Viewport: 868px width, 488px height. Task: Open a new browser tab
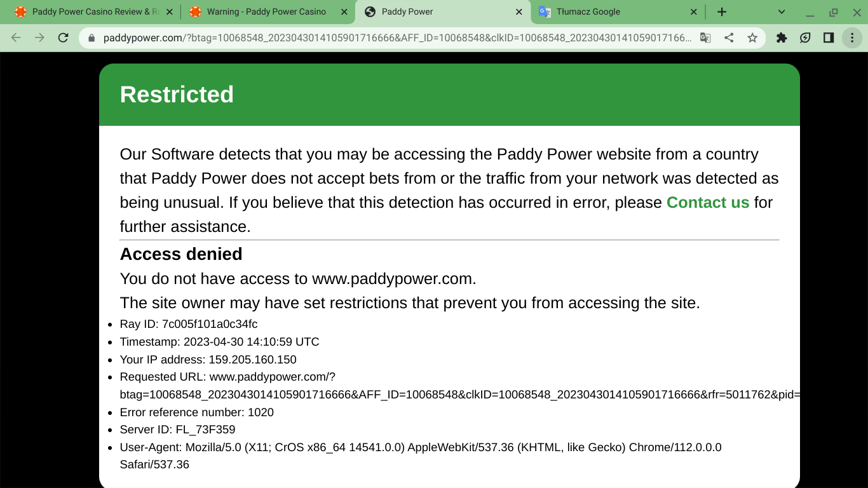coord(722,12)
